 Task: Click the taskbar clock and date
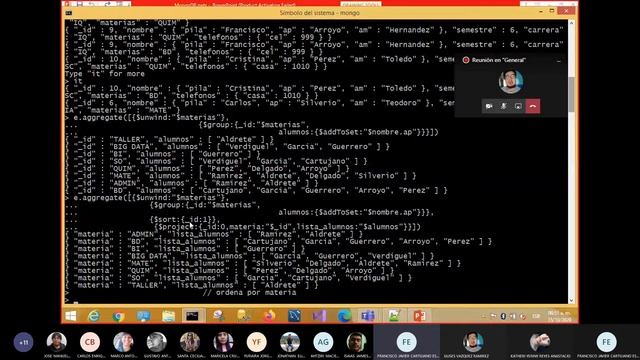coord(559,316)
